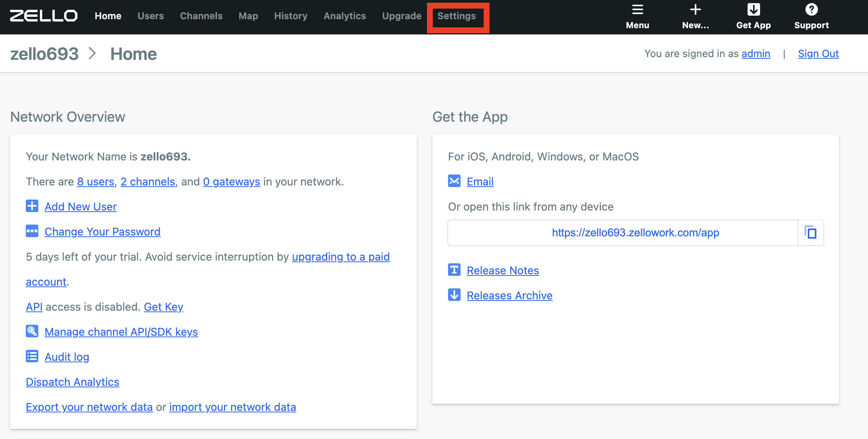Click the Releases Archive download icon

click(454, 295)
